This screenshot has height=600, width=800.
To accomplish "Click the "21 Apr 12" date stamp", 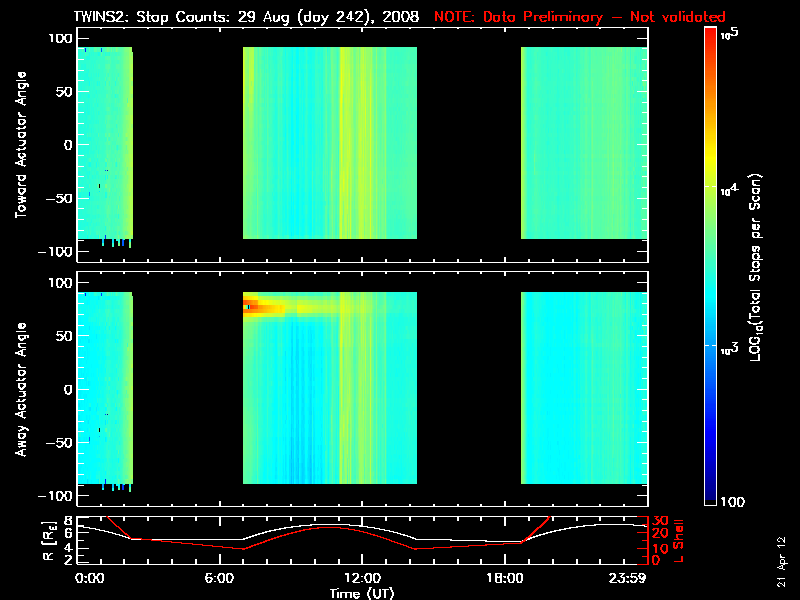I will [x=781, y=561].
